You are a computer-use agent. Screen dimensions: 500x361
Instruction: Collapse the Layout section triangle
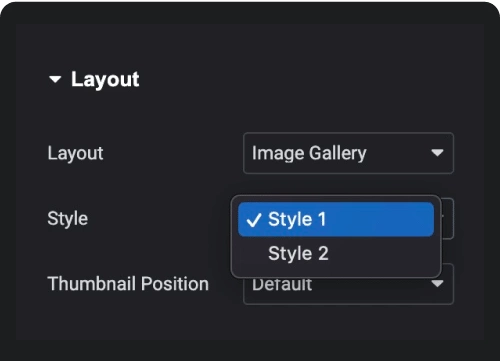point(55,79)
